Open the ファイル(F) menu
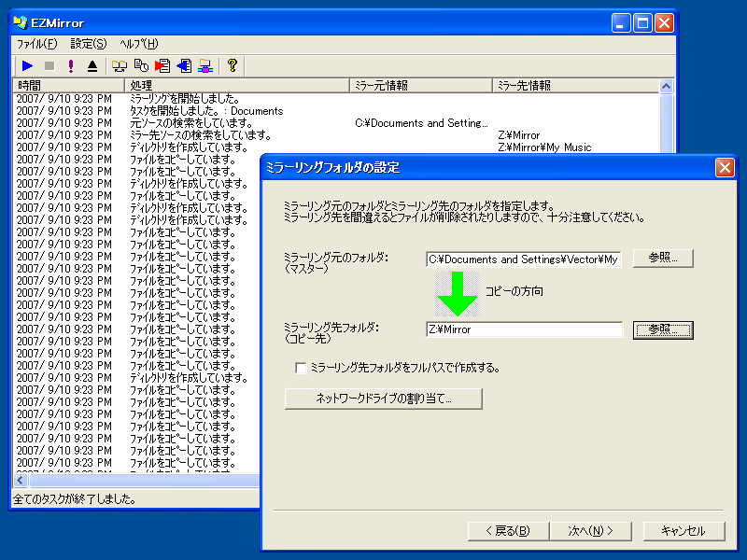This screenshot has height=560, width=747. point(36,44)
